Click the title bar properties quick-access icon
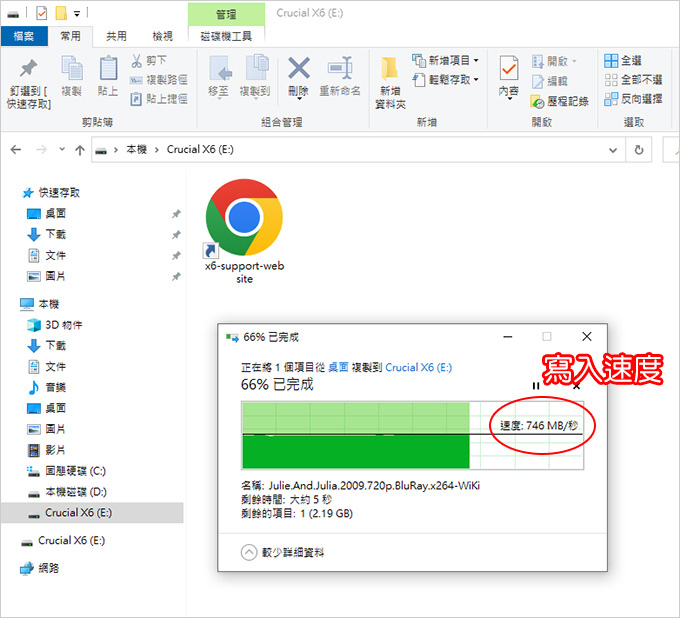The height and width of the screenshot is (618, 680). (41, 13)
